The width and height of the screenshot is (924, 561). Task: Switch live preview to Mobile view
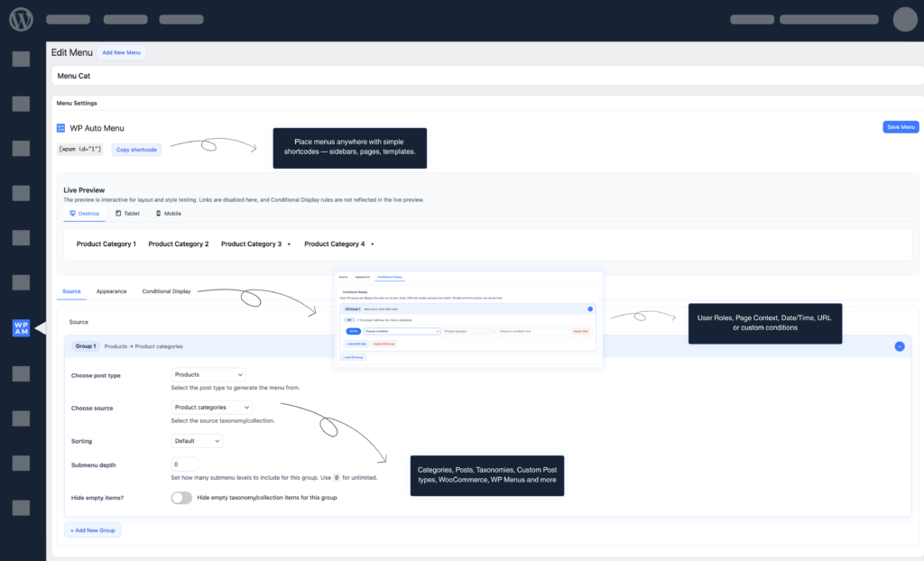click(x=169, y=214)
